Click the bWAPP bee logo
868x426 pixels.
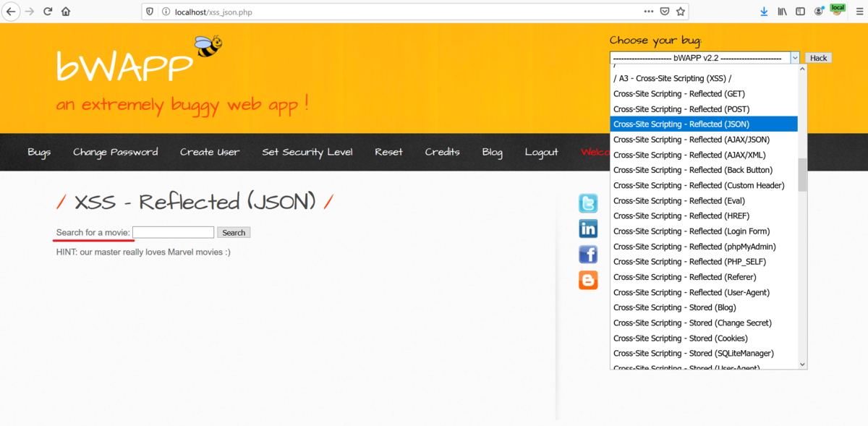[x=208, y=46]
